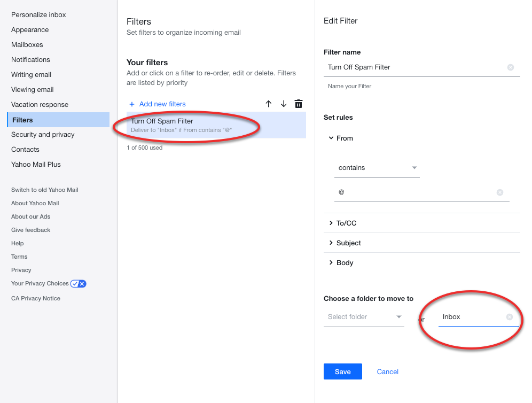Clear the '@' From rule value
The height and width of the screenshot is (403, 532).
[500, 192]
